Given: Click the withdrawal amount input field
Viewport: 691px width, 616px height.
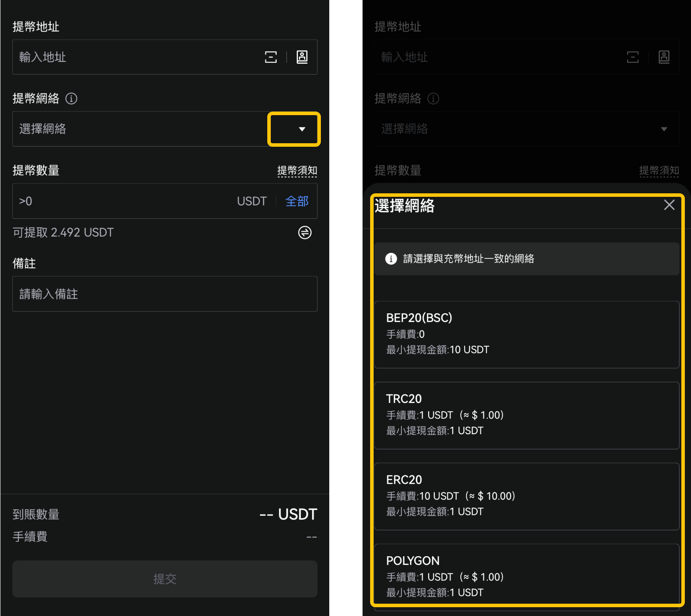Looking at the screenshot, I should coord(165,201).
